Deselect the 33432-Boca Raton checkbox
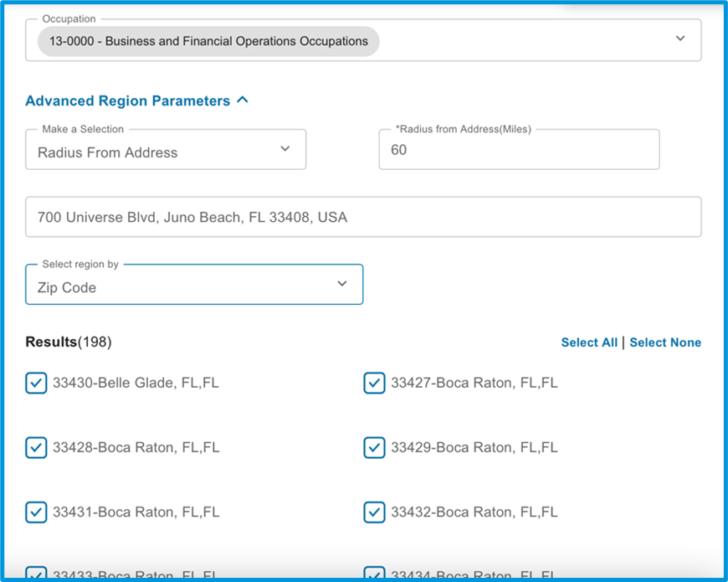Image resolution: width=728 pixels, height=582 pixels. [374, 512]
